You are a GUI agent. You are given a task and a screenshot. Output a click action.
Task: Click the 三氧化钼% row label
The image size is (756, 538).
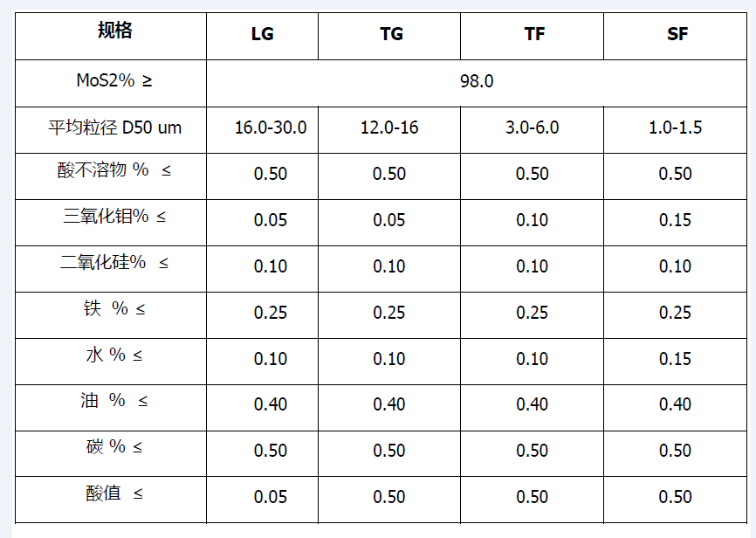point(114,217)
